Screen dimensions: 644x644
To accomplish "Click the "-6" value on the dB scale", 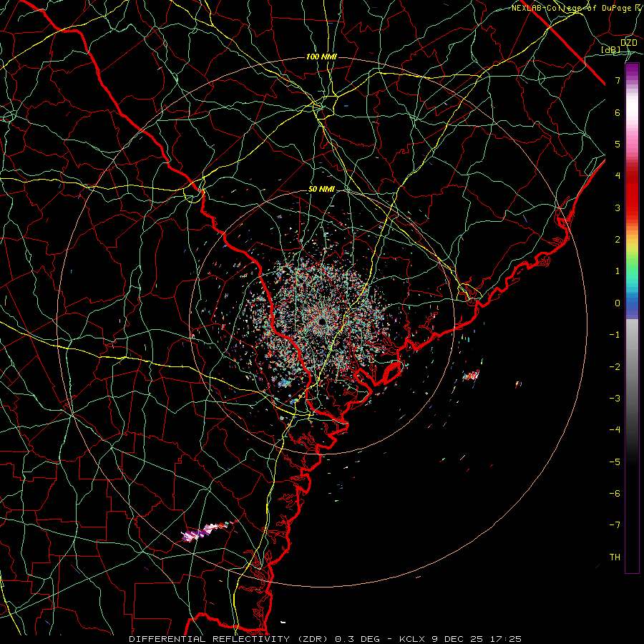I will point(615,494).
